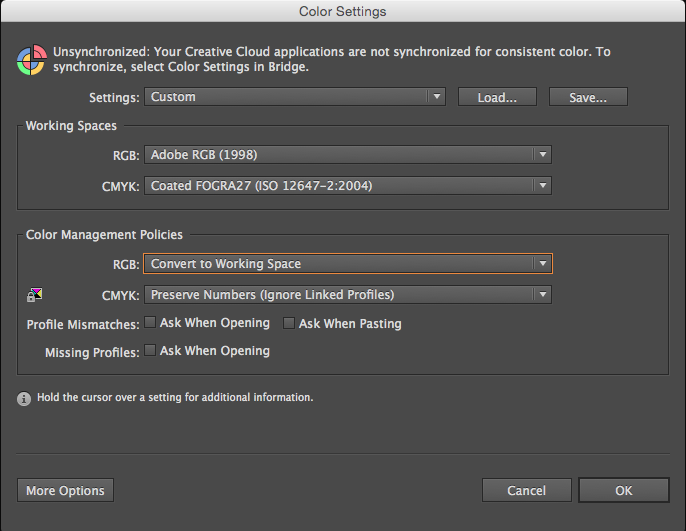Click the Working Spaces group label
The width and height of the screenshot is (686, 531).
(x=71, y=126)
